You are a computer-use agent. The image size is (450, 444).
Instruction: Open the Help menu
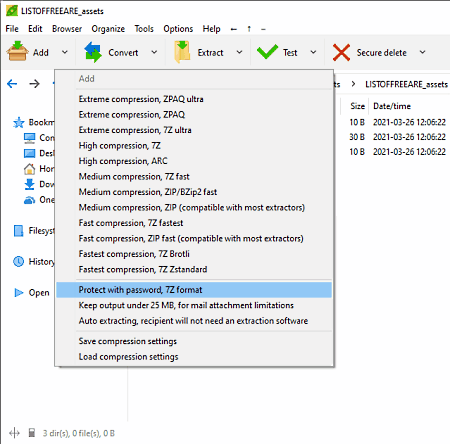tap(212, 29)
